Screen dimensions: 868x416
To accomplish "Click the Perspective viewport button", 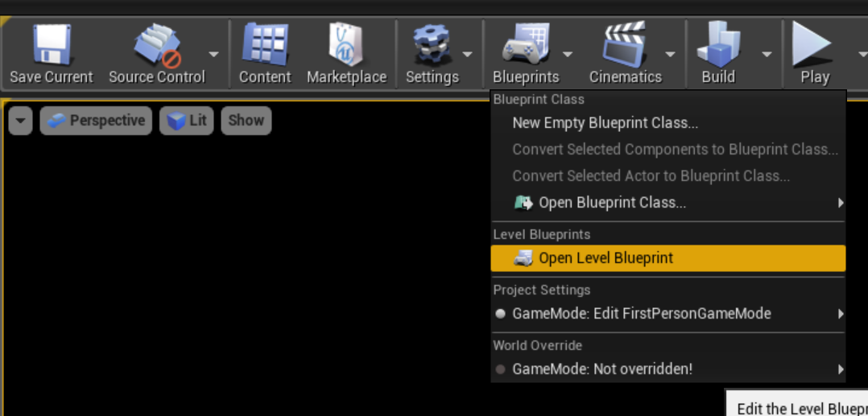I will pos(96,121).
